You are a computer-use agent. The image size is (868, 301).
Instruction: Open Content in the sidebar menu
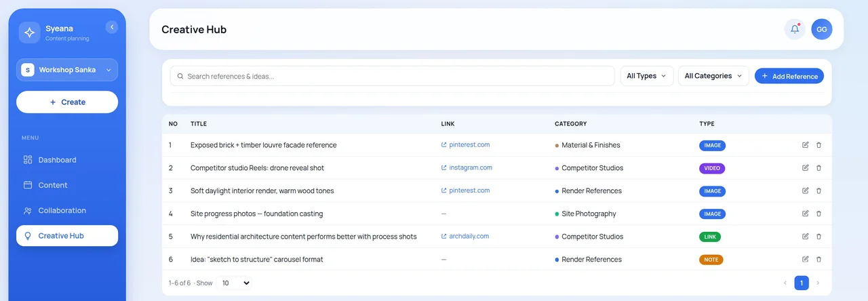67,185
